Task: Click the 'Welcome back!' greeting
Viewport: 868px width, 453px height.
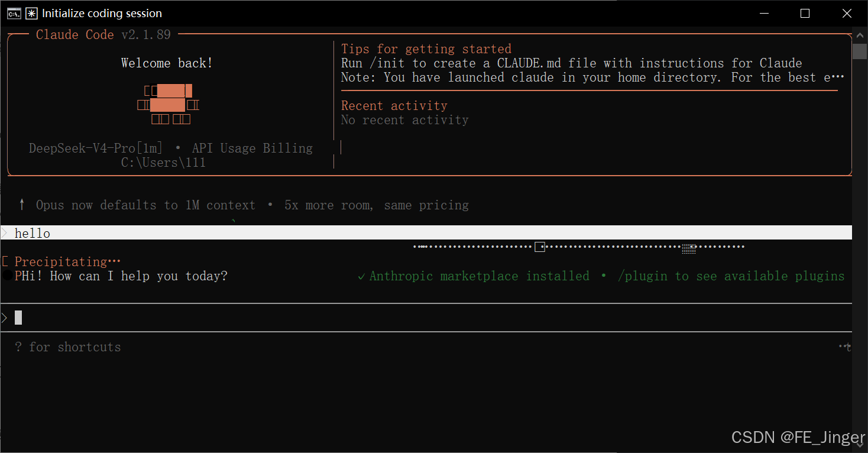Action: coord(167,63)
